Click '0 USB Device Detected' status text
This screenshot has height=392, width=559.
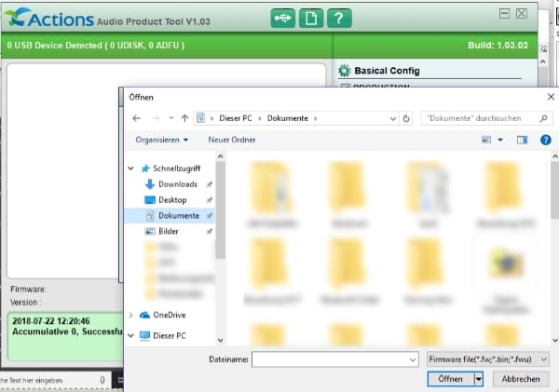coord(96,46)
